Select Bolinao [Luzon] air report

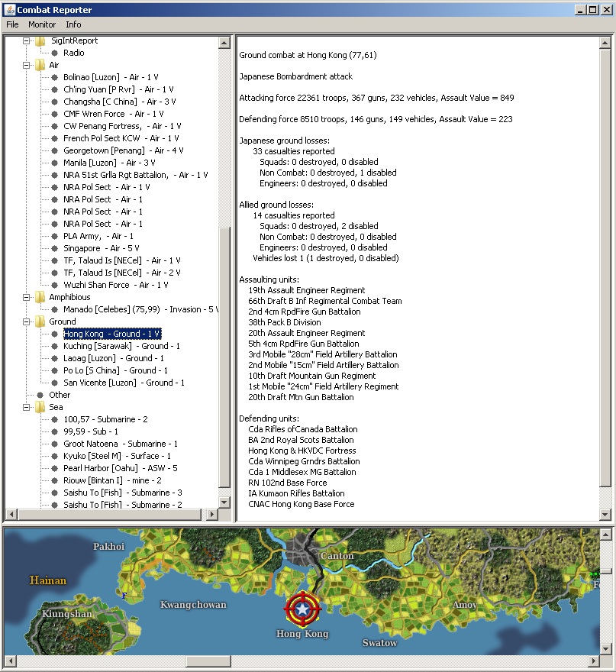click(111, 77)
